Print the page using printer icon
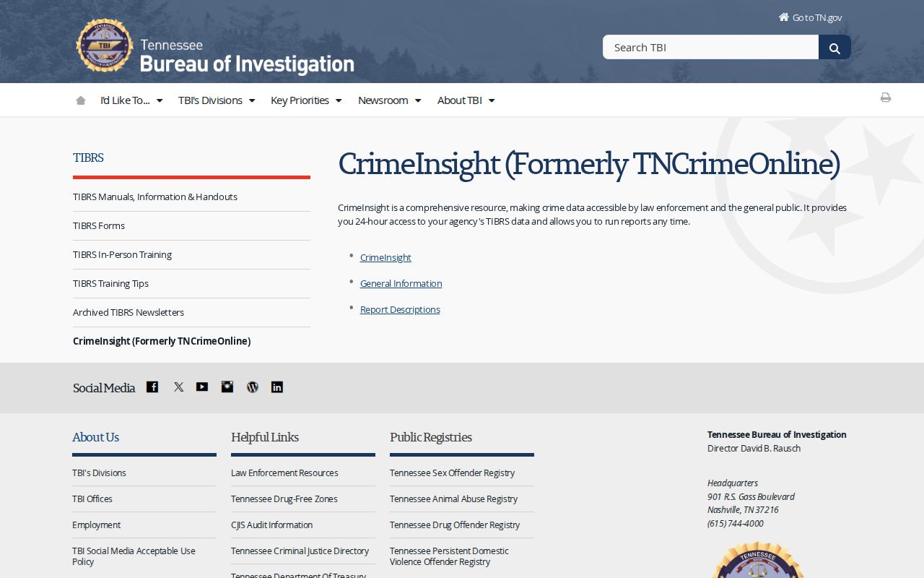The image size is (924, 578). (886, 98)
